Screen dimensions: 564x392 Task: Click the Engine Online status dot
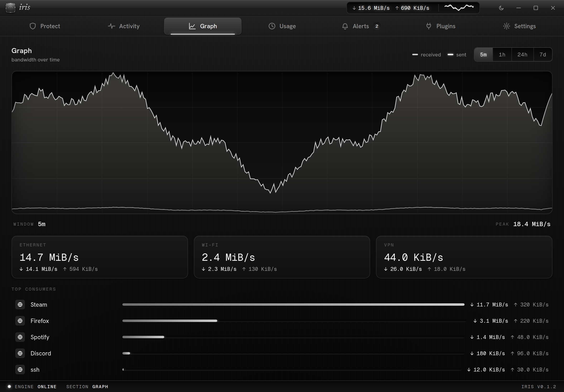(9, 386)
